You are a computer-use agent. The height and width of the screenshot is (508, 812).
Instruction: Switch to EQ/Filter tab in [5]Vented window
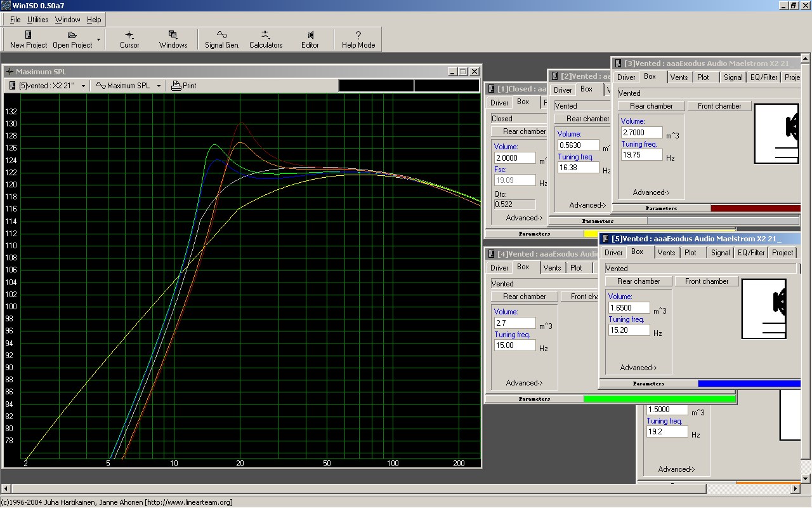(751, 253)
